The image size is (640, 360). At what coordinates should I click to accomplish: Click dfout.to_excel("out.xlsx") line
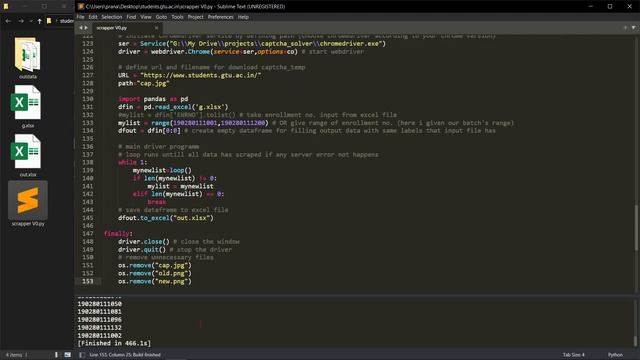point(166,218)
